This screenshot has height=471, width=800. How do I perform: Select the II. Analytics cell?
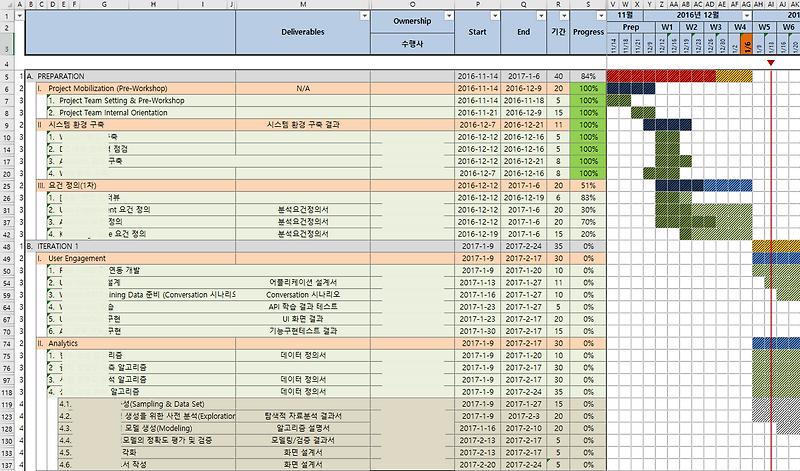[x=136, y=343]
